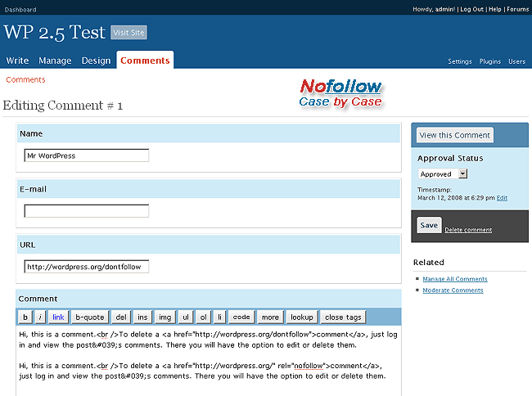Edit the comment timestamp
The image size is (532, 396).
point(502,198)
